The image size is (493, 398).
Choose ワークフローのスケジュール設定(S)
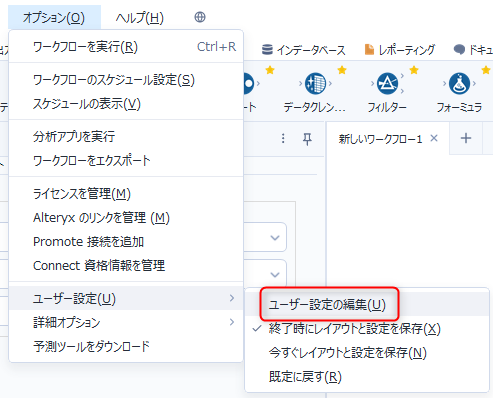click(x=126, y=80)
